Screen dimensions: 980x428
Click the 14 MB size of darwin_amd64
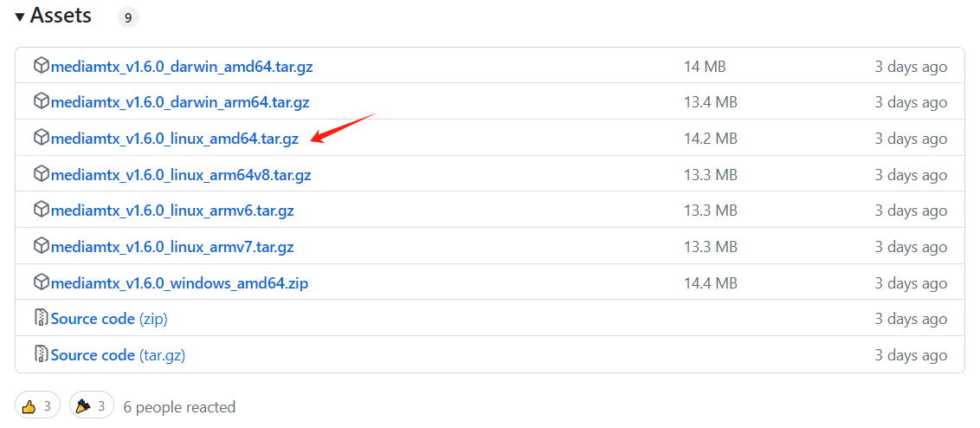click(x=705, y=67)
